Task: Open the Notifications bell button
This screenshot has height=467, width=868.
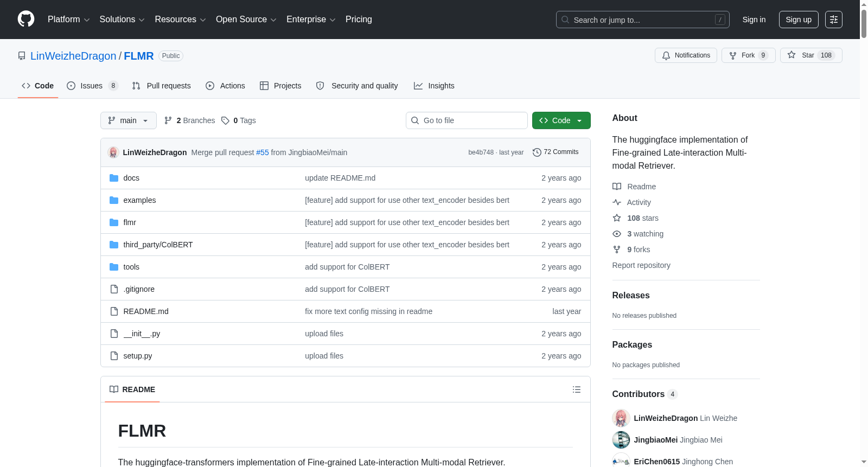Action: coord(686,55)
